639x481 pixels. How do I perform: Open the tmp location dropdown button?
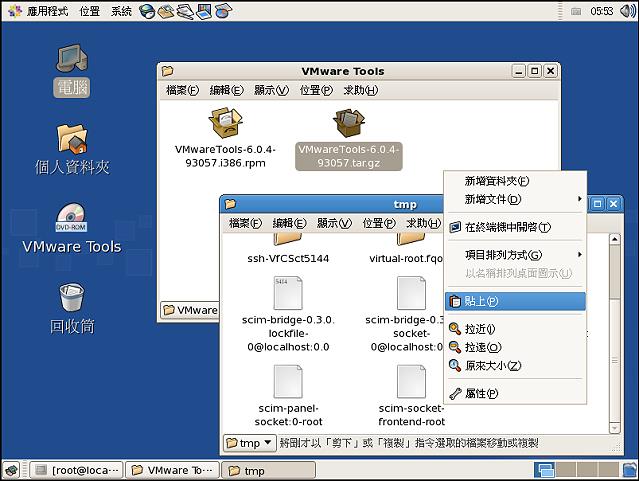click(x=249, y=443)
